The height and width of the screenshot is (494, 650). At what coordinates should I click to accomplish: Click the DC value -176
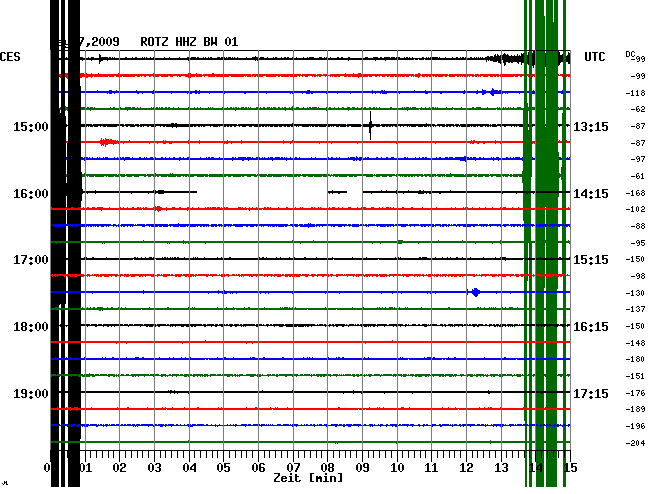pos(635,393)
